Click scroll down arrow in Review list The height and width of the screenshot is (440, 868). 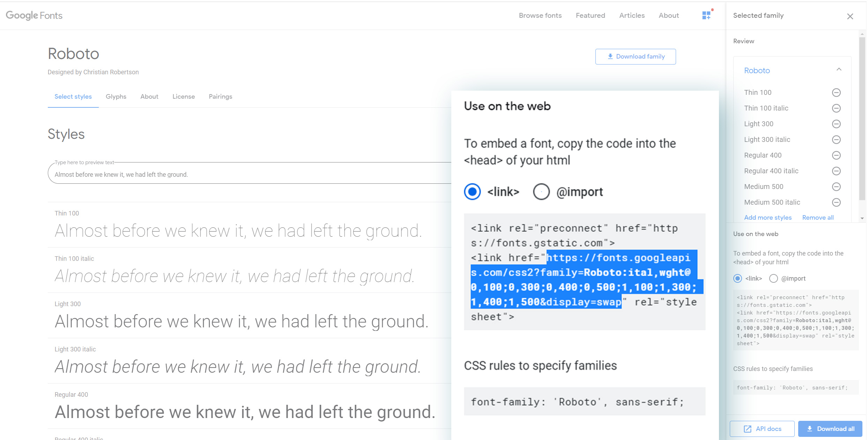click(862, 219)
